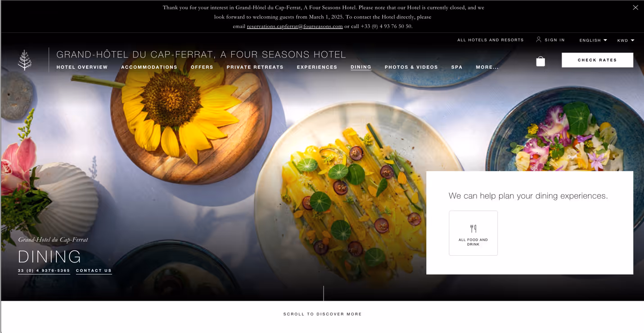
Task: Click the Contact Us link
Action: [94, 271]
